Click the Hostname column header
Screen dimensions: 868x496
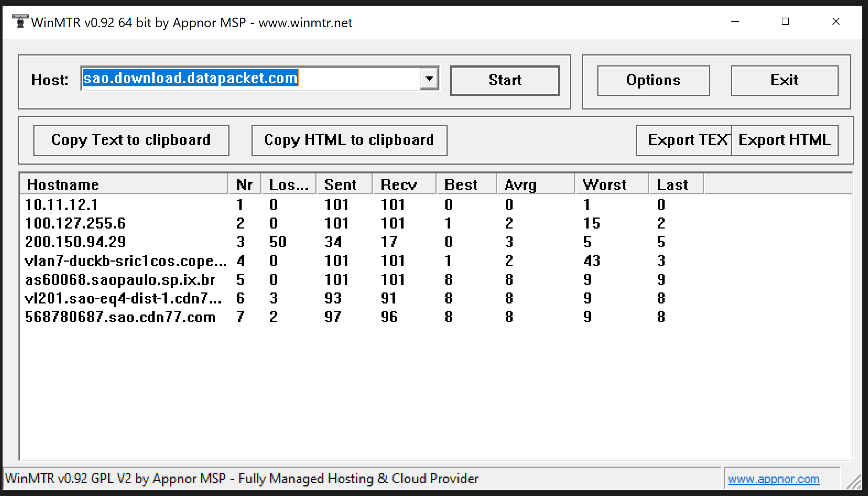[124, 184]
